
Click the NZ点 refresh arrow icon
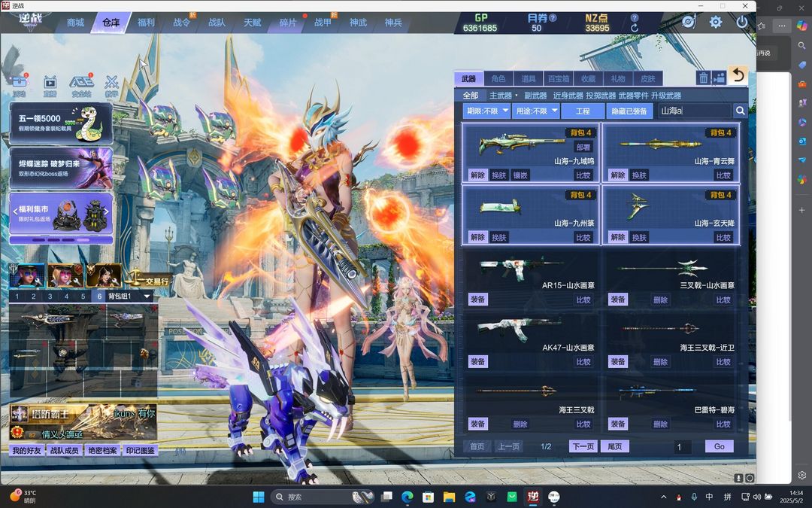(635, 28)
